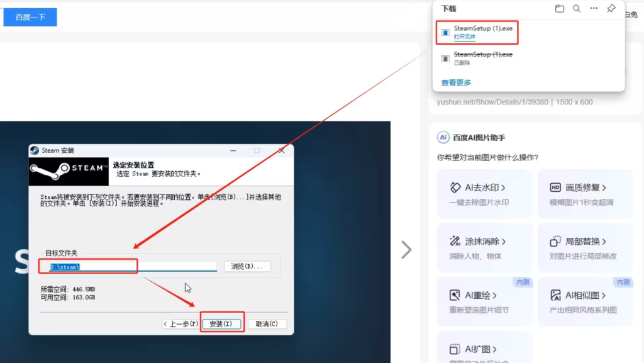Click the 所需空间: 446.5MB text

coord(68,289)
